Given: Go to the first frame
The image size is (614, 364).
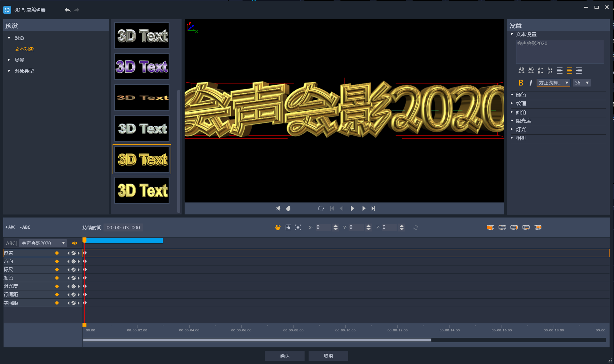Looking at the screenshot, I should click(x=332, y=209).
